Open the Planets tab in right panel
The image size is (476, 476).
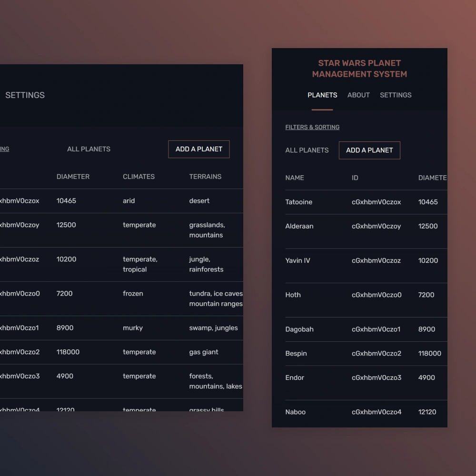click(x=322, y=95)
